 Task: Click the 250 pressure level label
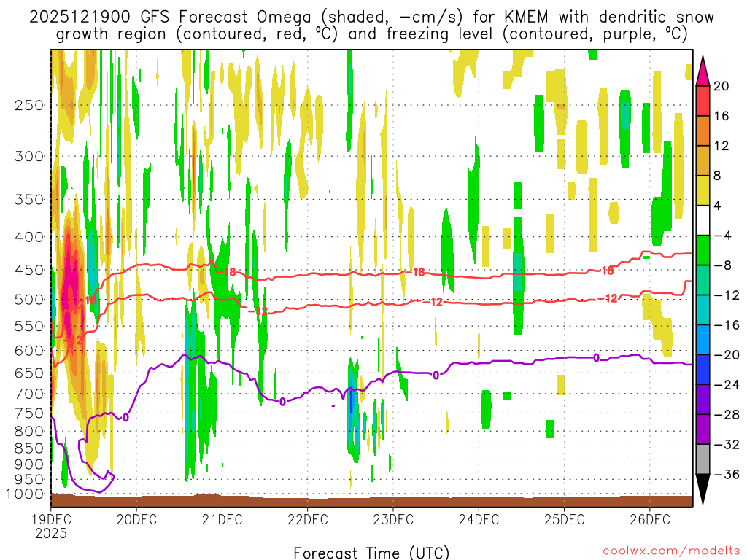tap(29, 105)
